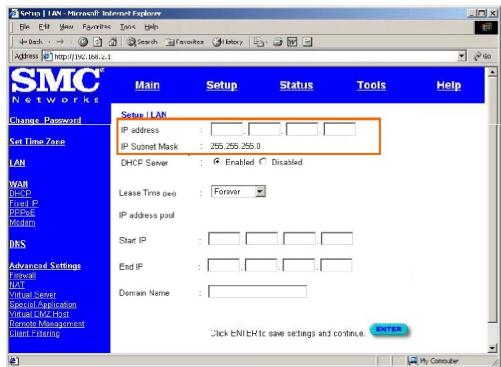Open the Virtual DMZ Host link
This screenshot has width=501, height=367.
[39, 314]
